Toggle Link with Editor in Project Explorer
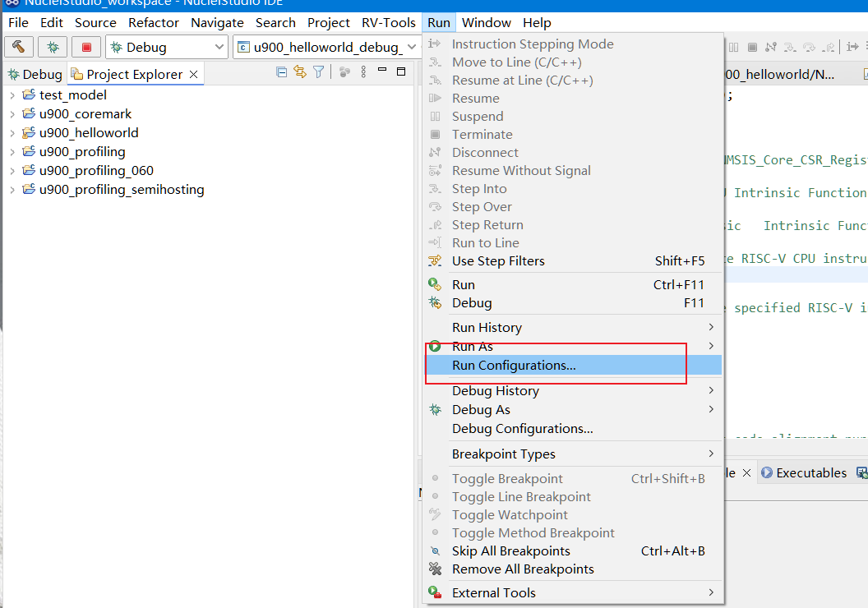The image size is (868, 608). tap(300, 72)
